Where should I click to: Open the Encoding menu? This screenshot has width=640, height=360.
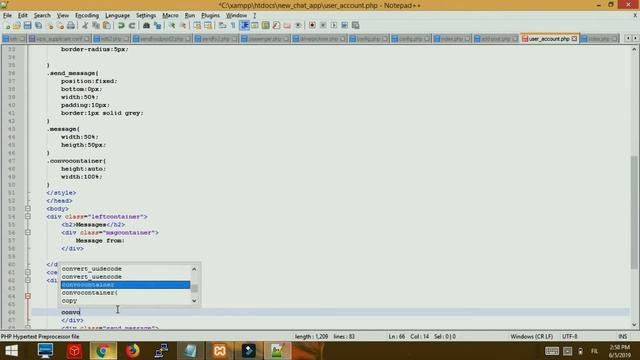(x=87, y=16)
